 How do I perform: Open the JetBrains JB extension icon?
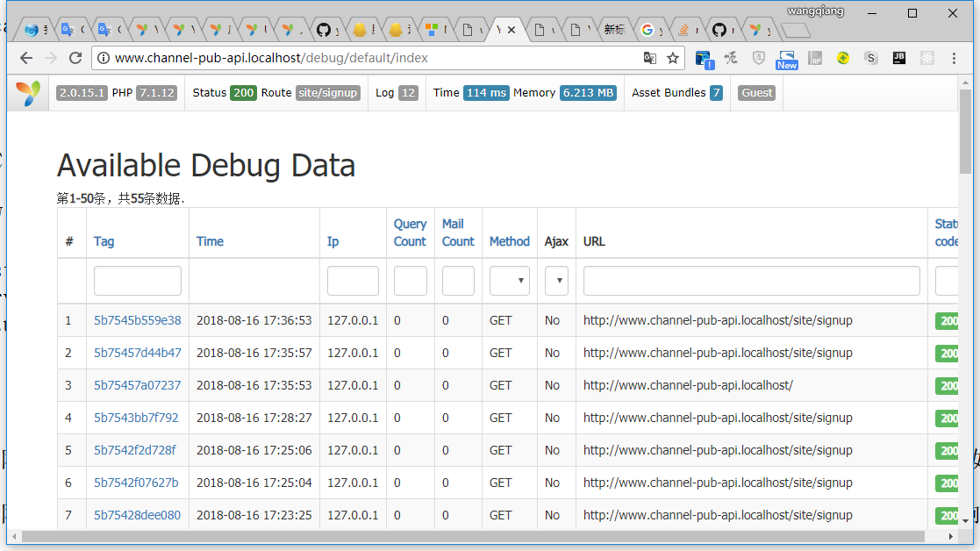[x=898, y=58]
